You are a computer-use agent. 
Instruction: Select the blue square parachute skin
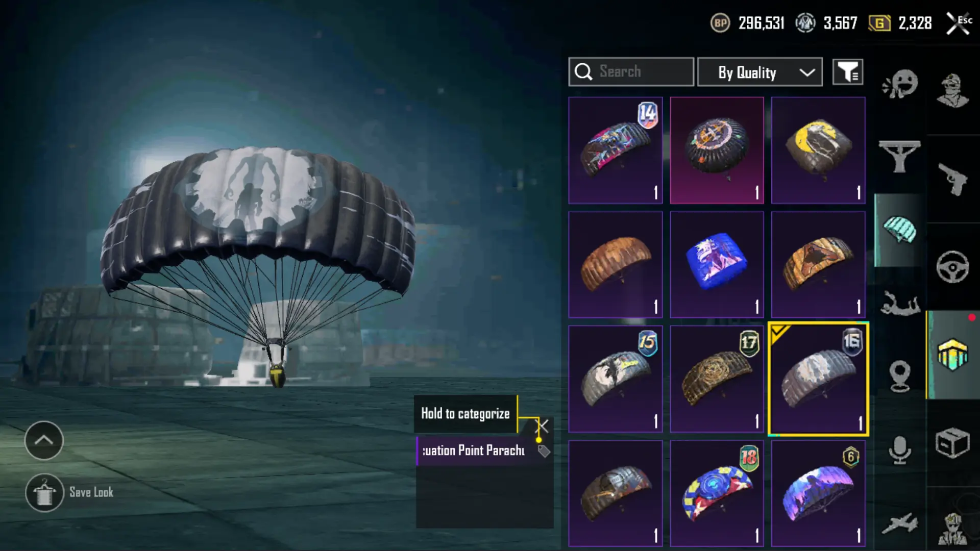point(717,265)
